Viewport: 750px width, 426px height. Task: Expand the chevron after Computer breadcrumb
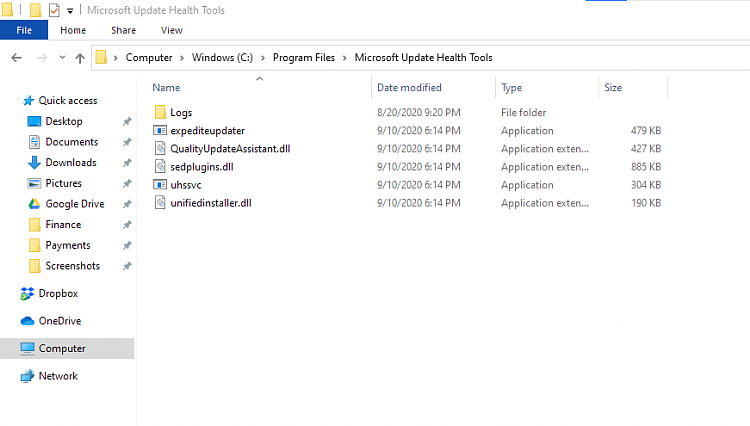pos(182,58)
